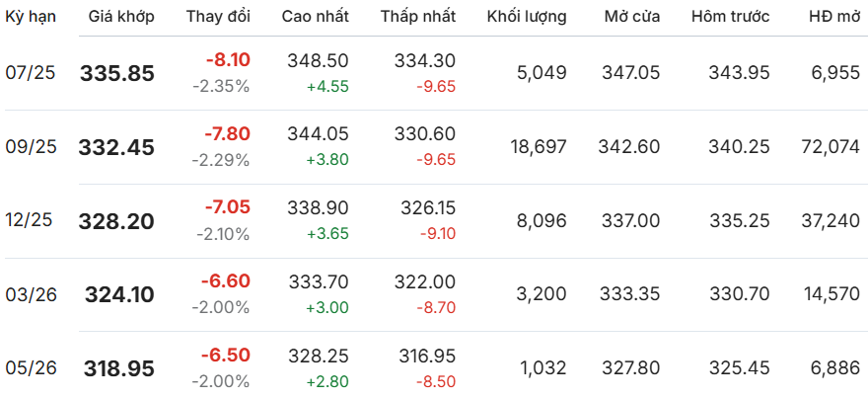Click the -7.05 change value
The height and width of the screenshot is (398, 868).
(228, 207)
